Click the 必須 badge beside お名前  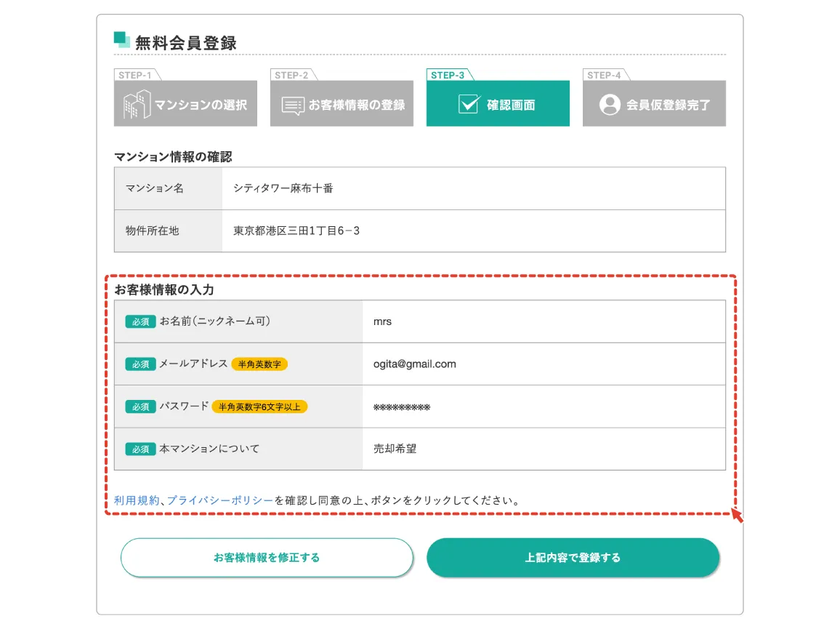(140, 321)
